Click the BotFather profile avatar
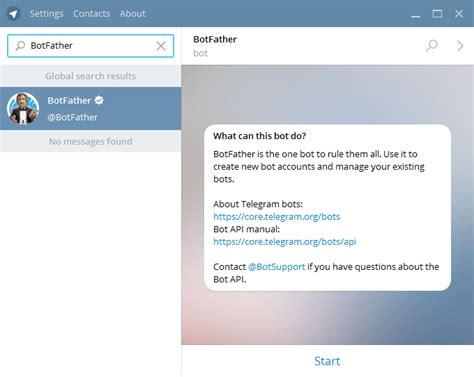 click(x=23, y=108)
